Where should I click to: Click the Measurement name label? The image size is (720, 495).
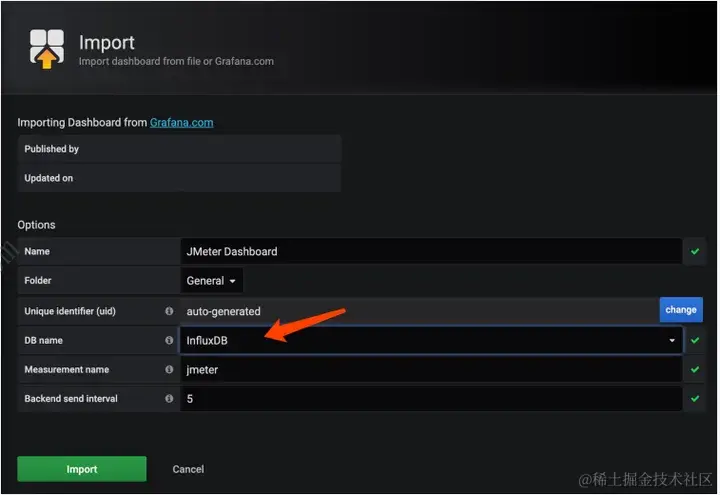coord(67,370)
